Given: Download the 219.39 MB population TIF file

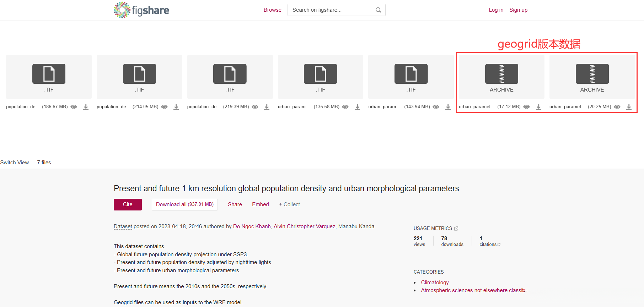Looking at the screenshot, I should 267,107.
